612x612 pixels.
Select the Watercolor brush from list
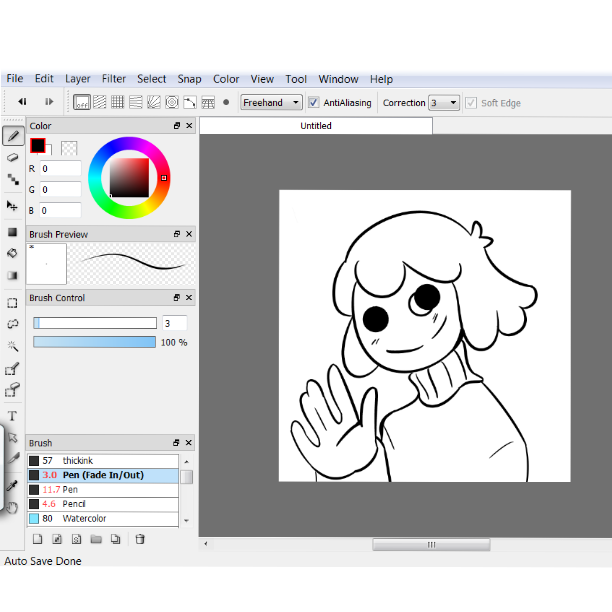(84, 519)
